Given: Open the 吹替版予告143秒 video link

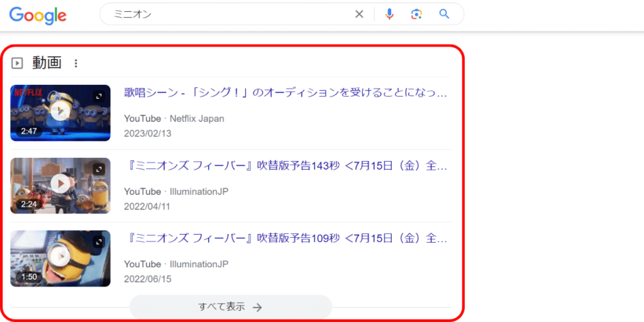Looking at the screenshot, I should [x=286, y=167].
